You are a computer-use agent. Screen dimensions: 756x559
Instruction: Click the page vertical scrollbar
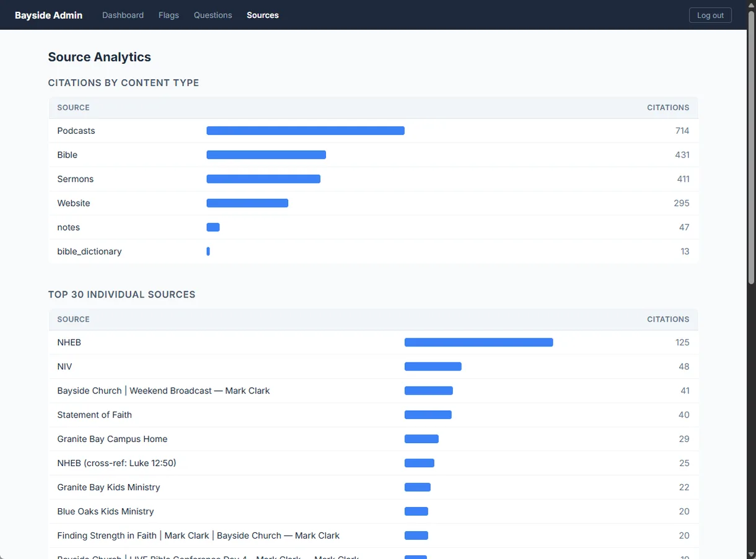(751, 279)
